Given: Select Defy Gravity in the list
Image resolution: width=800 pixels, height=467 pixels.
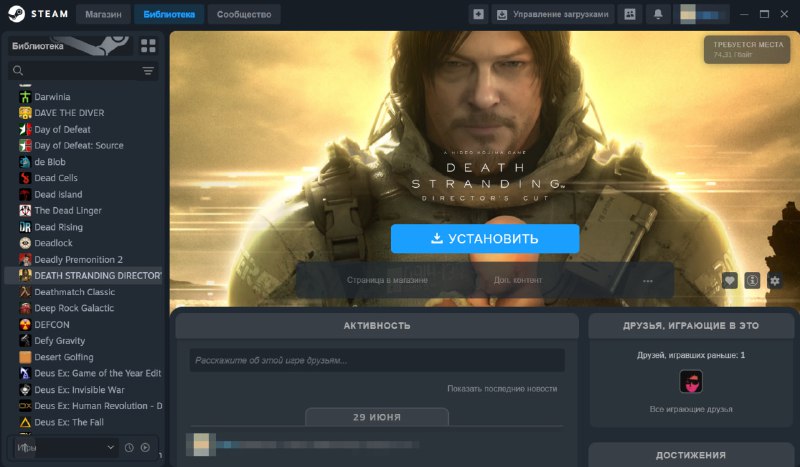Looking at the screenshot, I should coord(60,340).
